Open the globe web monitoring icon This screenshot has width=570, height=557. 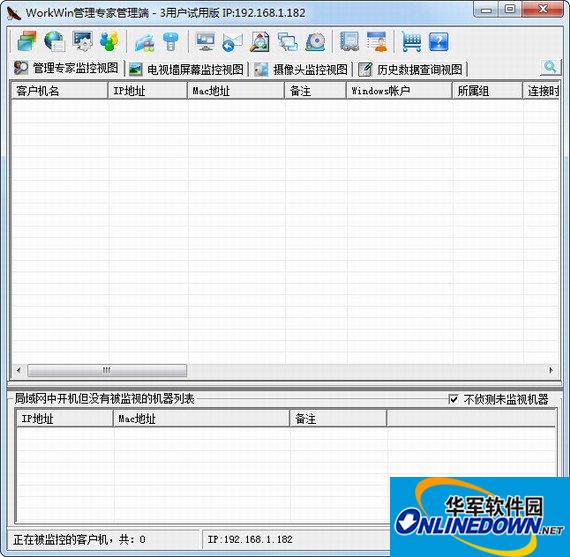(55, 41)
